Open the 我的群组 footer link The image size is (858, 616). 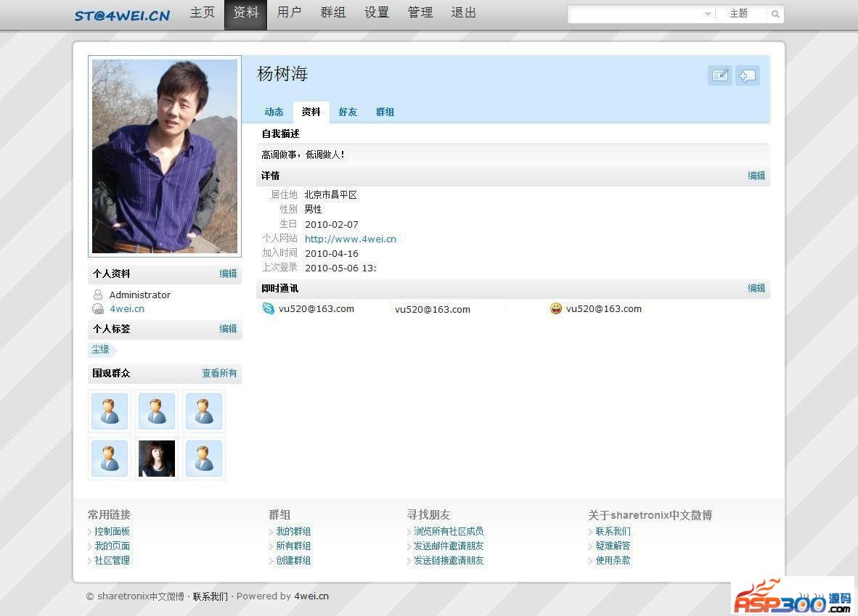click(293, 531)
